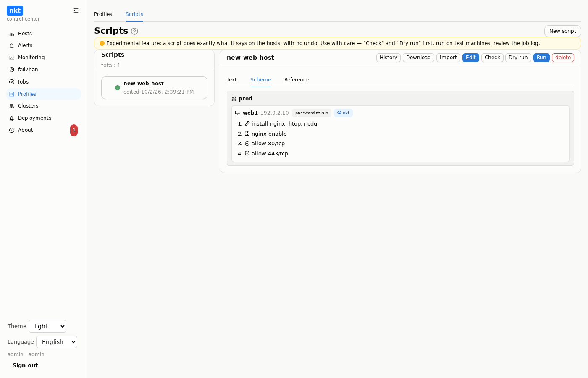Viewport: 588px width, 378px height.
Task: Open the Reference tab
Action: [297, 80]
